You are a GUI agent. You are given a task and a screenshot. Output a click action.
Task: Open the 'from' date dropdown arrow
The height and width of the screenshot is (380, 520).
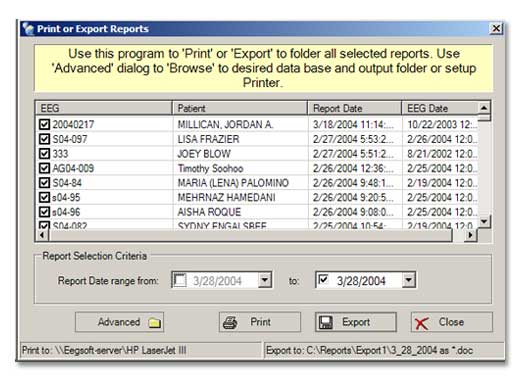click(x=265, y=280)
